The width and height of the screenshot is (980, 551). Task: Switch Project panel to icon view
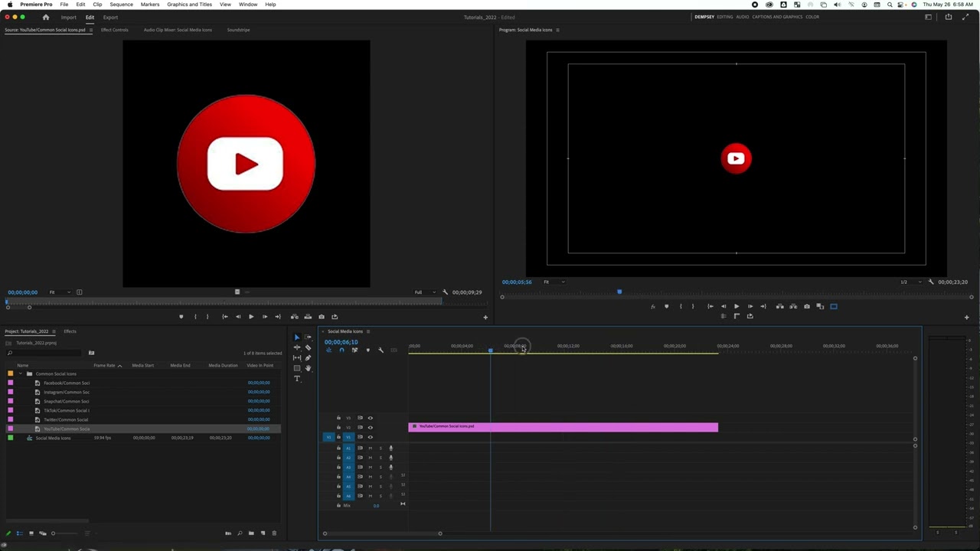(x=31, y=533)
